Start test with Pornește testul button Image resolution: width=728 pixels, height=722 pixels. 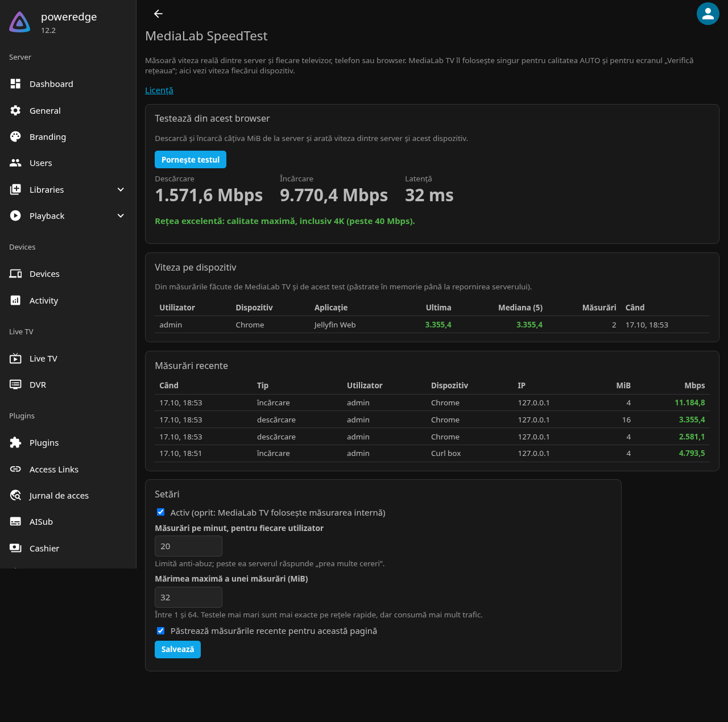[x=191, y=160]
